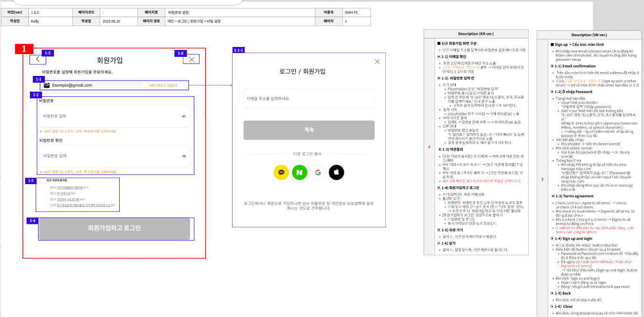
Task: Click the envelope icon beside Example@gmail.com
Action: pyautogui.click(x=47, y=85)
